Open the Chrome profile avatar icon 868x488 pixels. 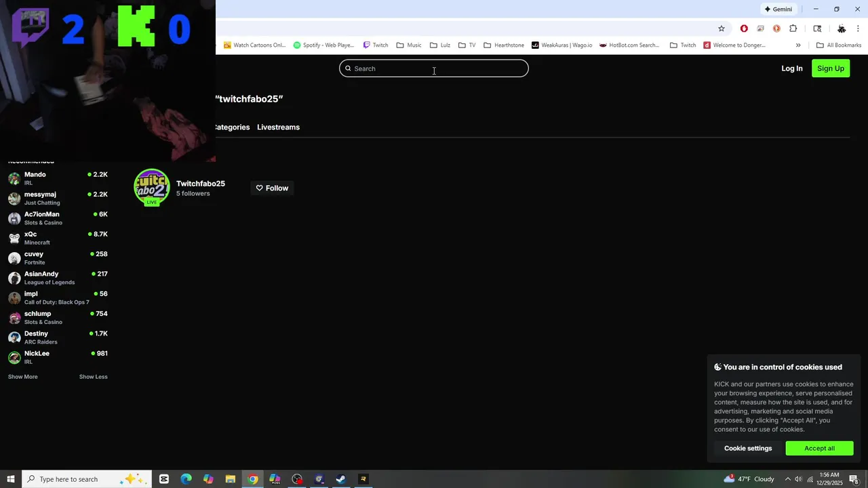[x=842, y=28]
